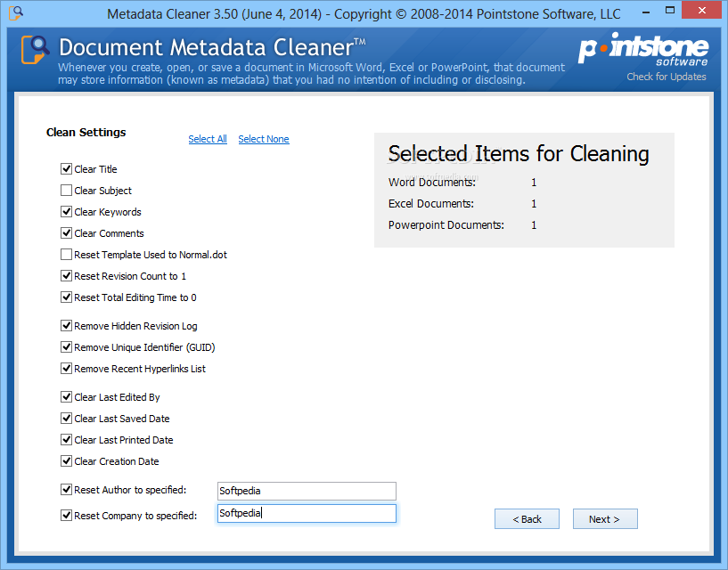Click the Document Metadata Cleaner logo icon
The height and width of the screenshot is (570, 728).
pyautogui.click(x=36, y=50)
